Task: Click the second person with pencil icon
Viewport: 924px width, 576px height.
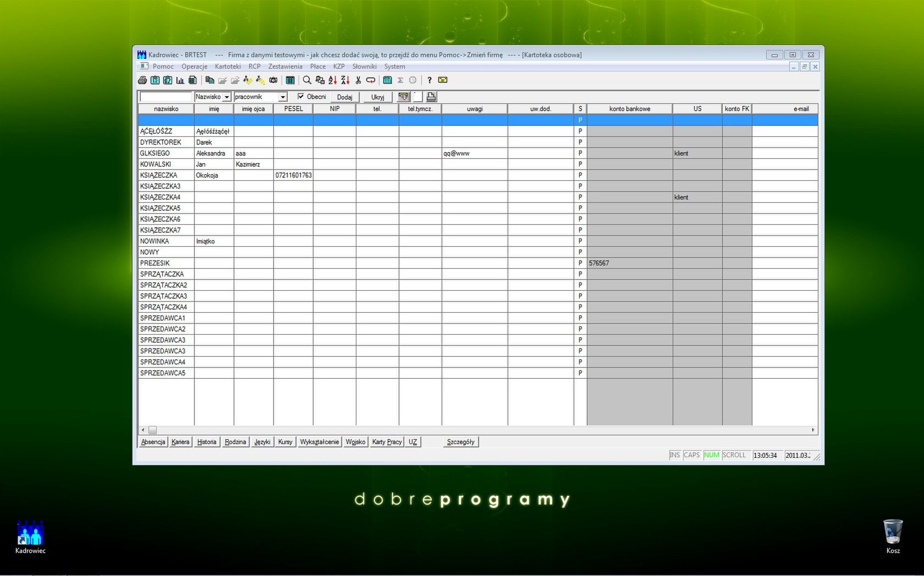Action: [x=261, y=80]
